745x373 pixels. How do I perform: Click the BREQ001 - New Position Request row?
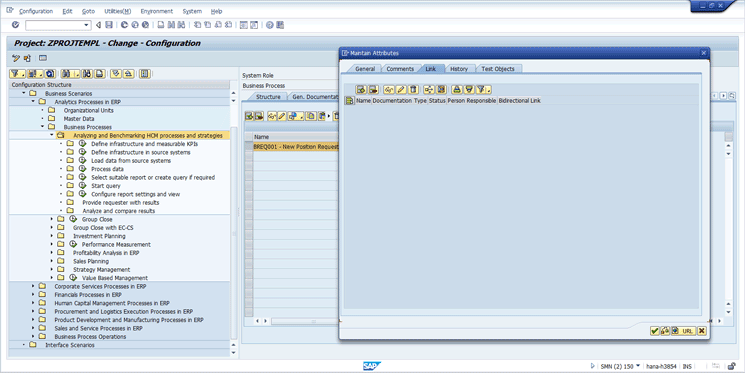coord(296,147)
